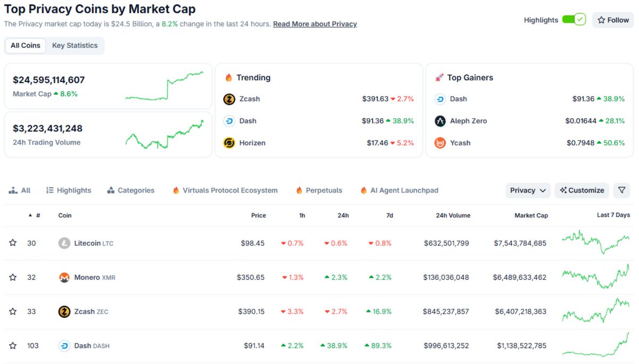Star Litecoin as favorite
Screen dimensions: 639x364
tap(13, 243)
